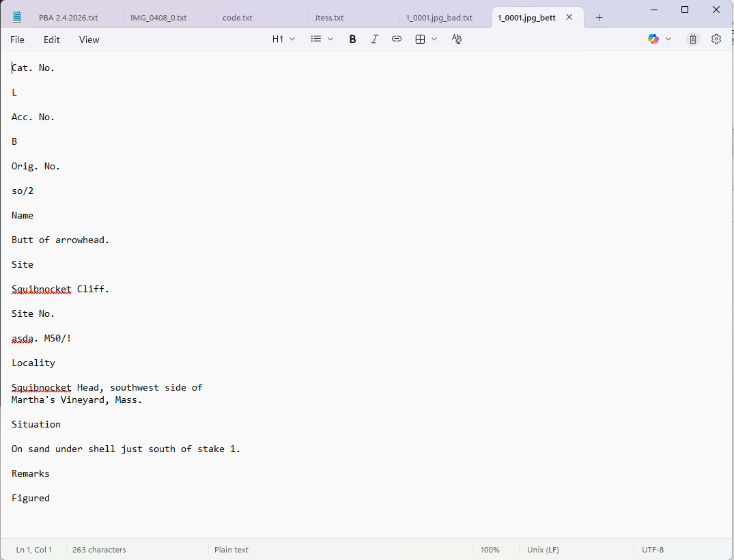
Task: Switch to the PBA 2.4.2026.txt tab
Action: click(68, 18)
